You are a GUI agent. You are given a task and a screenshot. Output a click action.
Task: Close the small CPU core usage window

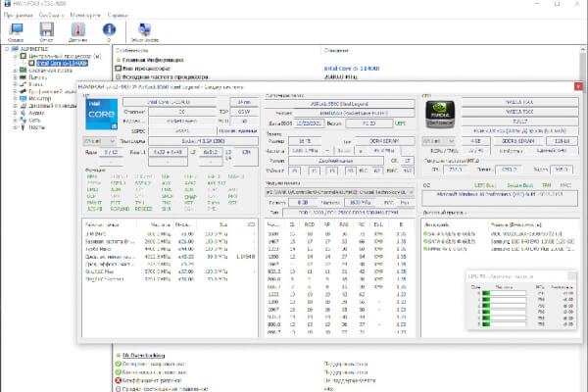(572, 276)
